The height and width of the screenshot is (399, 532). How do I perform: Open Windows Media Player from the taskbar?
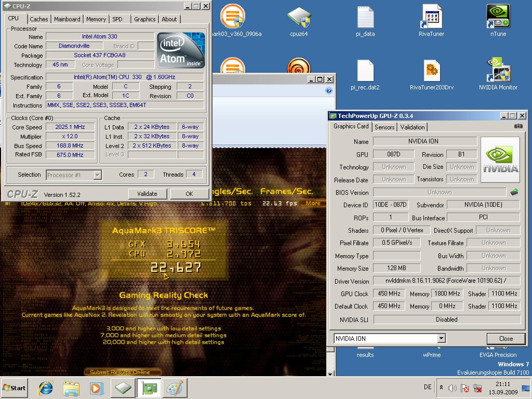[96, 388]
